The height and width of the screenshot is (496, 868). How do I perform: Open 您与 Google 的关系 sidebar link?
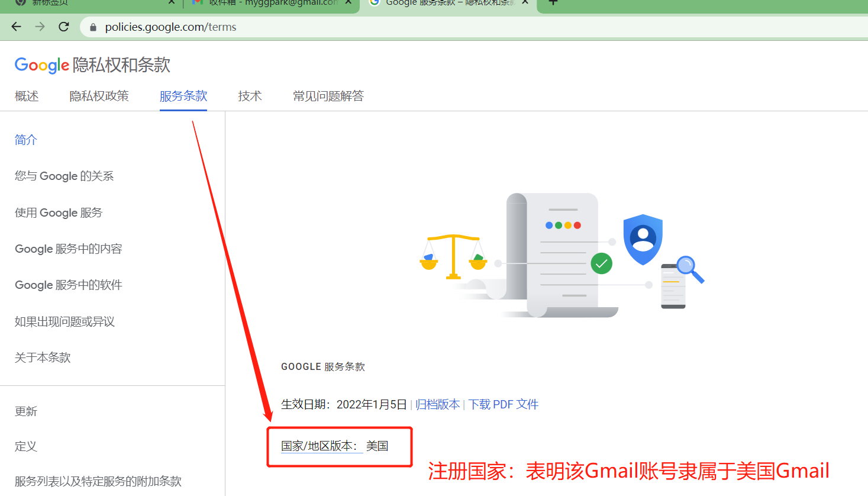pos(64,176)
